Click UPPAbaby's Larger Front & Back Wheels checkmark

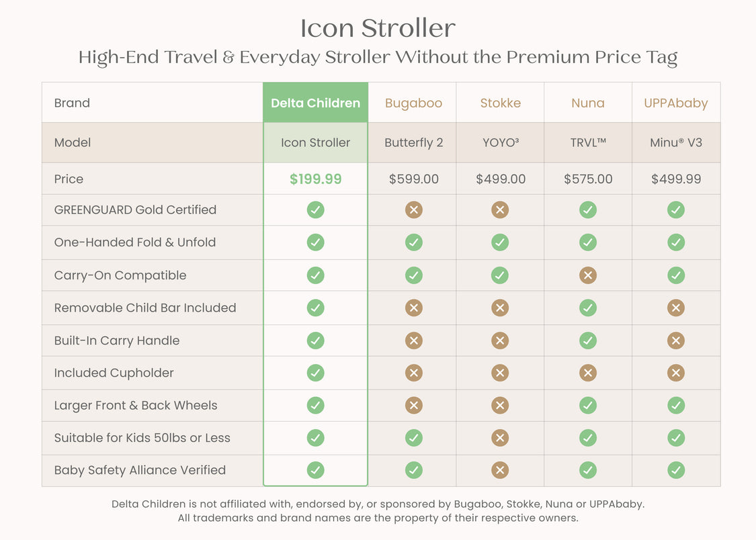[x=676, y=406]
